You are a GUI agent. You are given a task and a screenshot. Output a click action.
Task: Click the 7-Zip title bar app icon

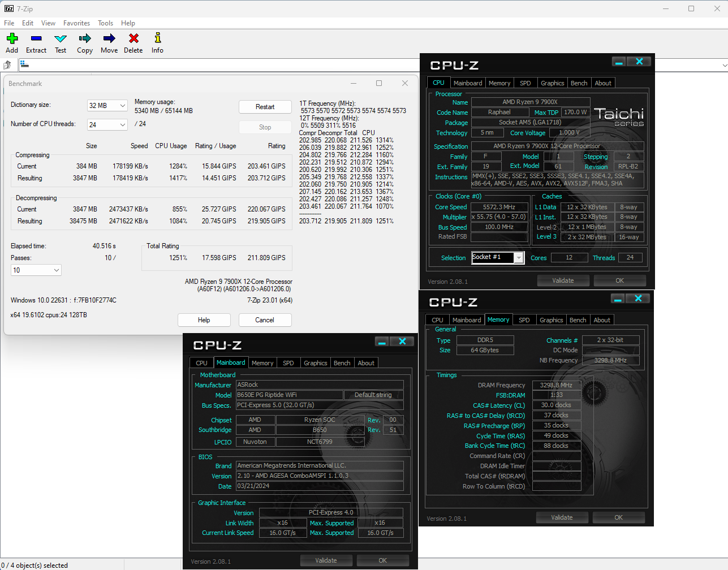tap(9, 8)
